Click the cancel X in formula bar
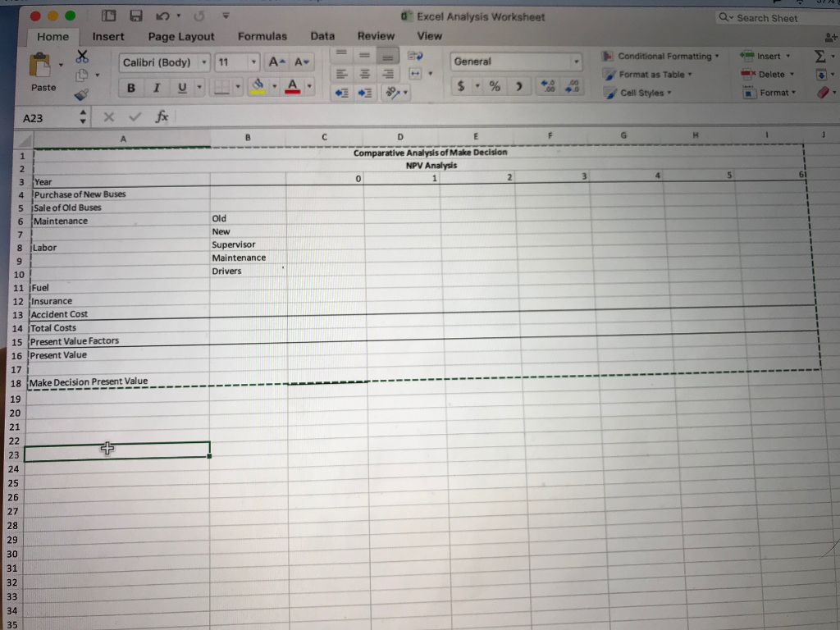 pos(109,116)
